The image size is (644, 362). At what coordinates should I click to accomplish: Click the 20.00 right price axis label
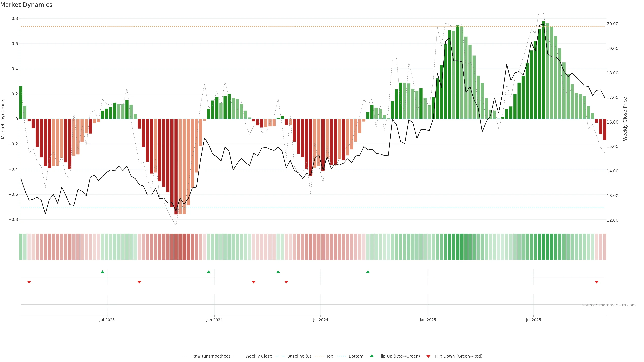612,24
